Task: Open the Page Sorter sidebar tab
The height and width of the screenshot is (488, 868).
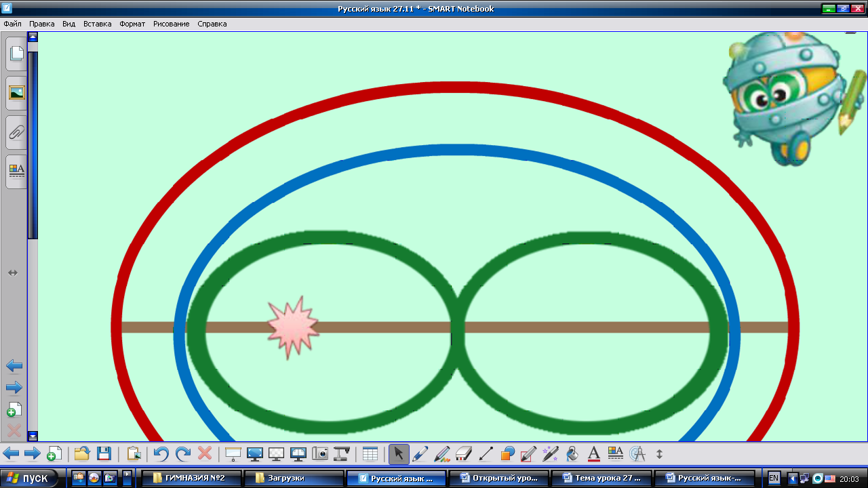Action: 16,54
